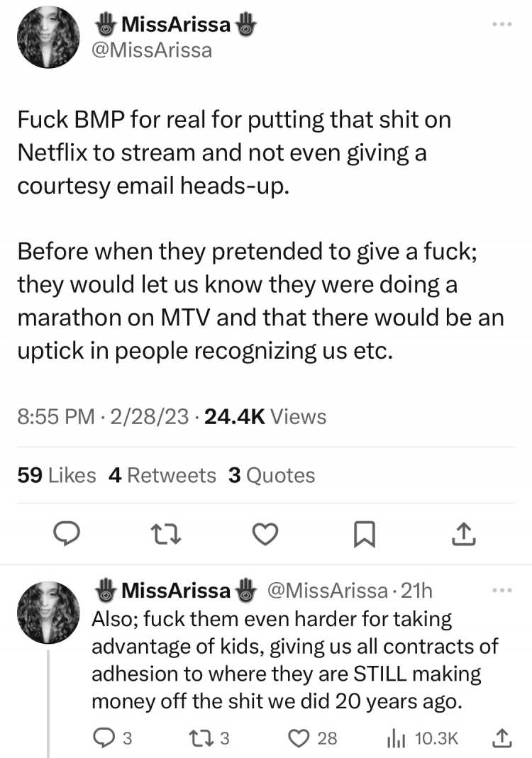View the 24.4K Views count
Viewport: 532px width, 758px height.
[x=265, y=417]
